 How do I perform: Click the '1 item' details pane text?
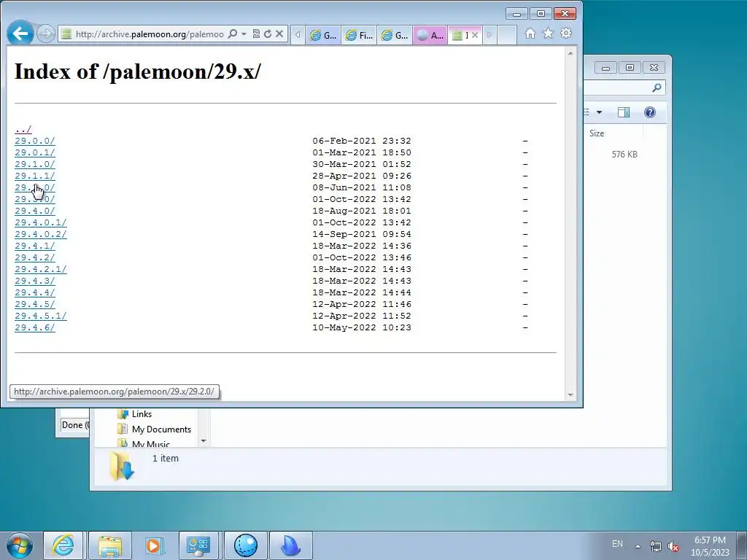pyautogui.click(x=166, y=458)
